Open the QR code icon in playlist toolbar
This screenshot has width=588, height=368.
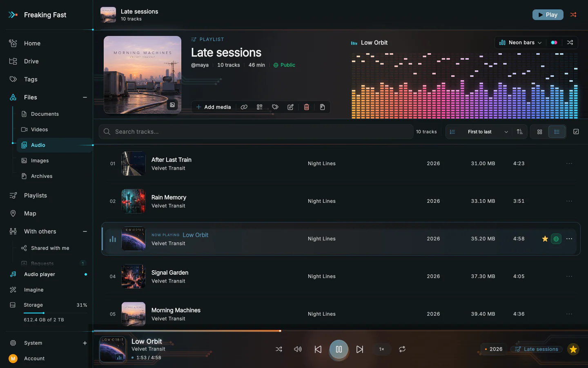point(259,107)
